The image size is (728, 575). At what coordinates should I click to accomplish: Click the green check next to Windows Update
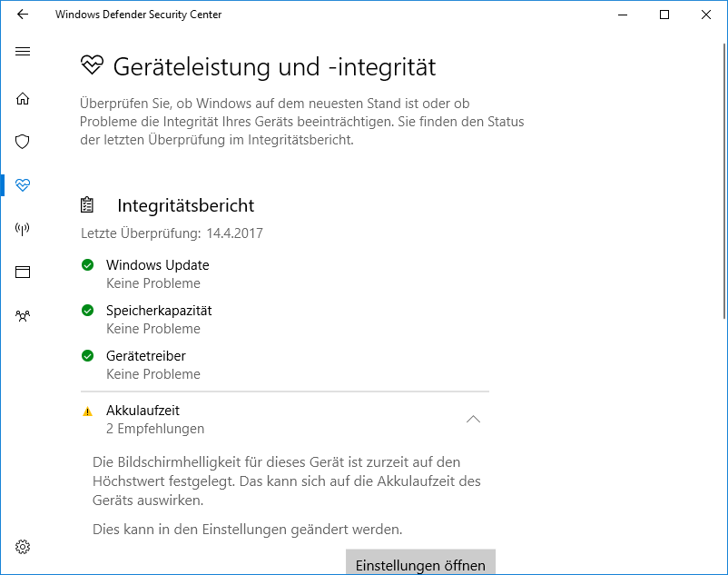click(87, 264)
